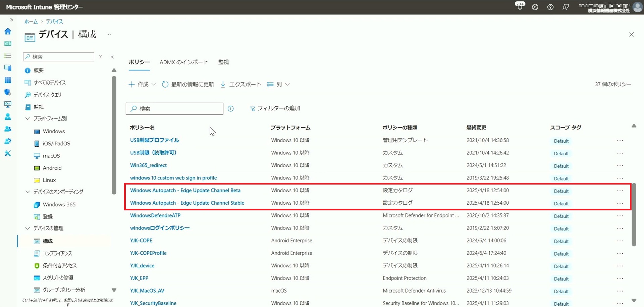Select macOS platform in sidebar
644x307 pixels.
[x=51, y=156]
